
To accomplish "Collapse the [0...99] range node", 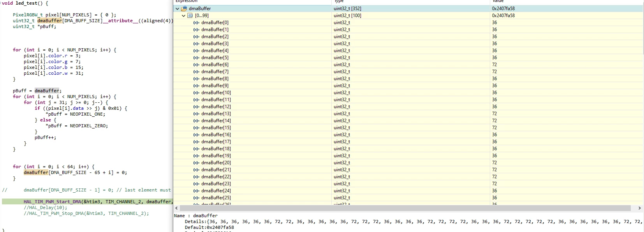I will pyautogui.click(x=184, y=16).
